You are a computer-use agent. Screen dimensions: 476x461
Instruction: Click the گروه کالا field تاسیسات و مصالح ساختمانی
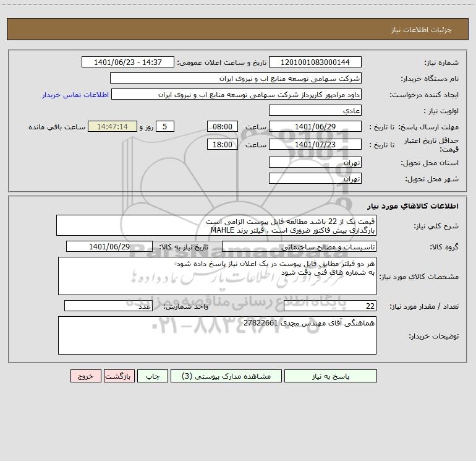299,246
